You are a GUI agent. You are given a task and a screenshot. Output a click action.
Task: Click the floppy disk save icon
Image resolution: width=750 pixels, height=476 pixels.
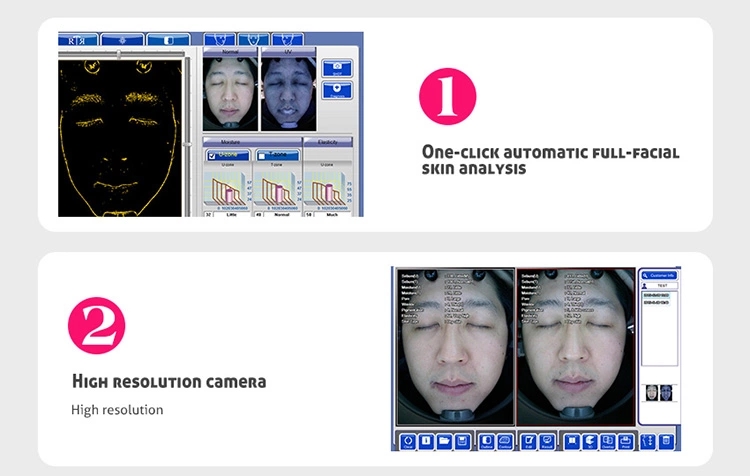459,441
